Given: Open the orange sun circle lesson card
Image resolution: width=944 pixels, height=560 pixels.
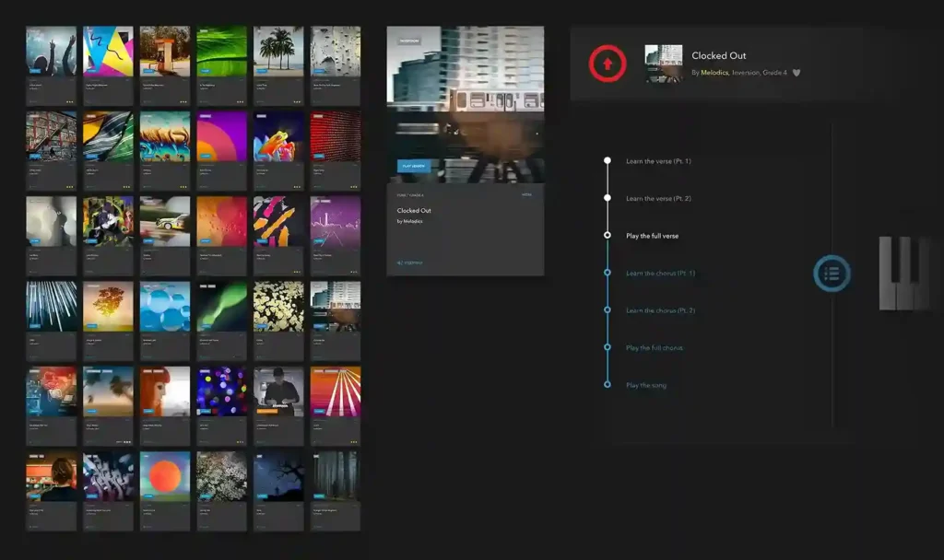Looking at the screenshot, I should pyautogui.click(x=165, y=476).
